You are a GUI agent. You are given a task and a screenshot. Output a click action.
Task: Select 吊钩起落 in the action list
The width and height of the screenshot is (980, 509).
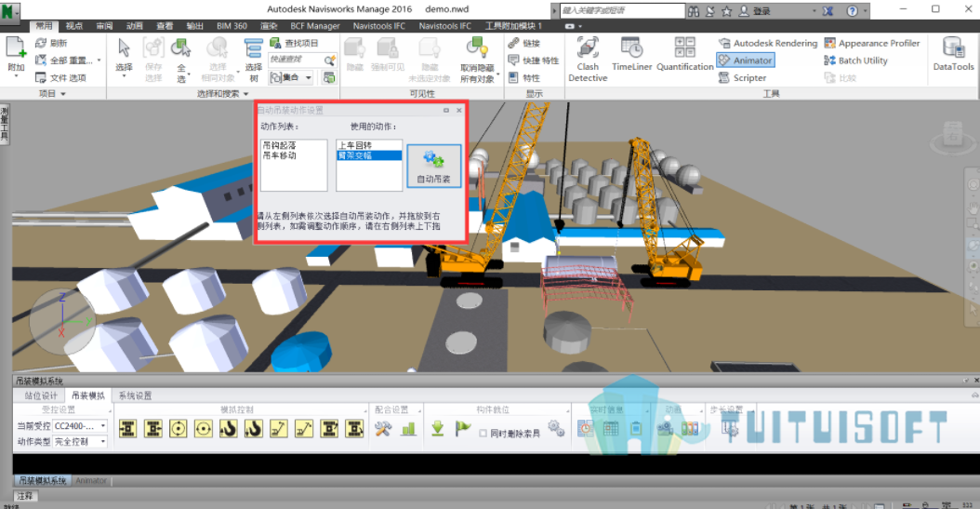(279, 145)
